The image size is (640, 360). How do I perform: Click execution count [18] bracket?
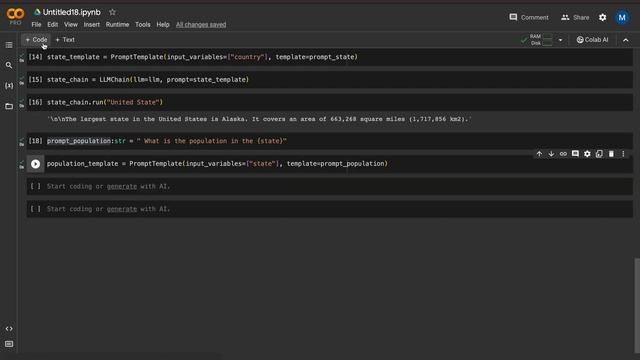pos(35,141)
